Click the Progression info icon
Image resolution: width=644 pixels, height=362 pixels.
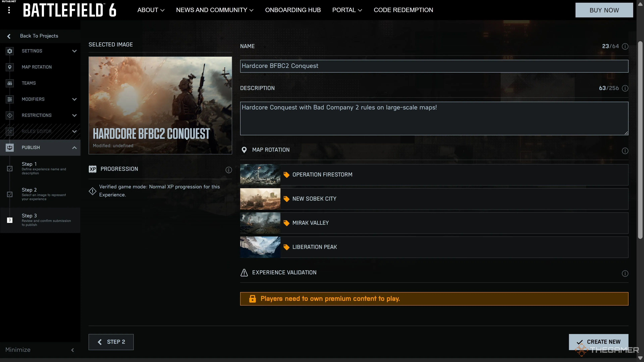228,170
